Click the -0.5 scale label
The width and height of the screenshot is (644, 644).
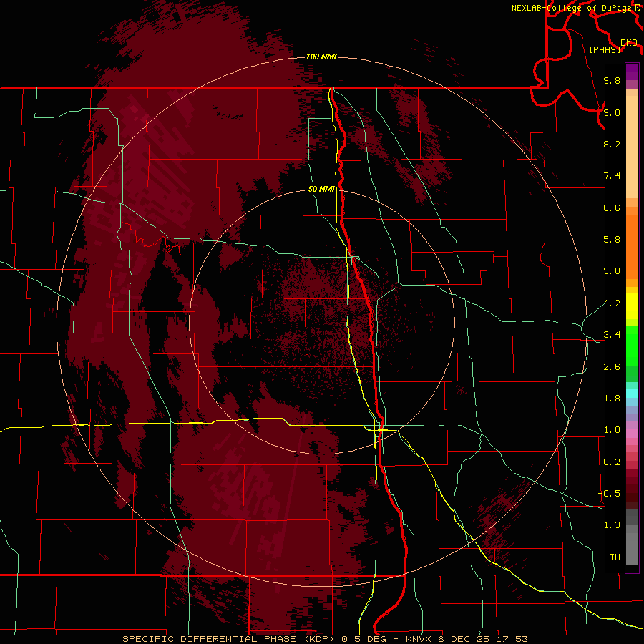pos(609,494)
